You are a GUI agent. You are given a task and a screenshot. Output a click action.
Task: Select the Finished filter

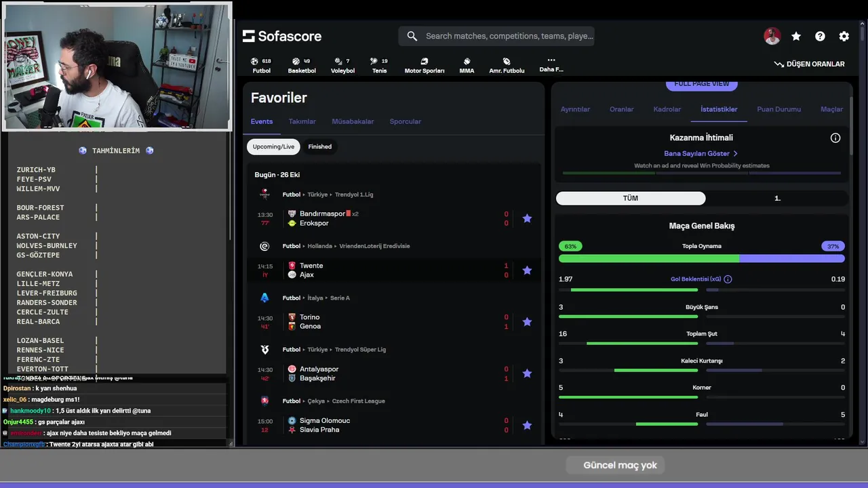(x=320, y=146)
